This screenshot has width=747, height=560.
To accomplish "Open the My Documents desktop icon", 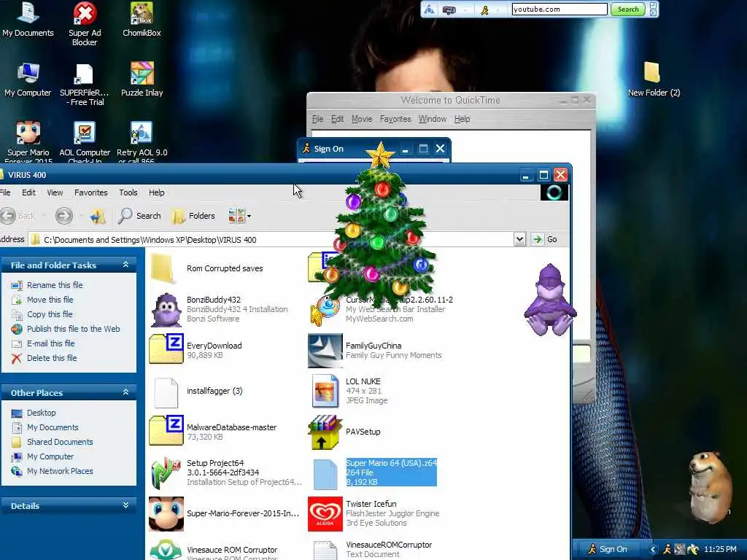I will click(x=28, y=20).
